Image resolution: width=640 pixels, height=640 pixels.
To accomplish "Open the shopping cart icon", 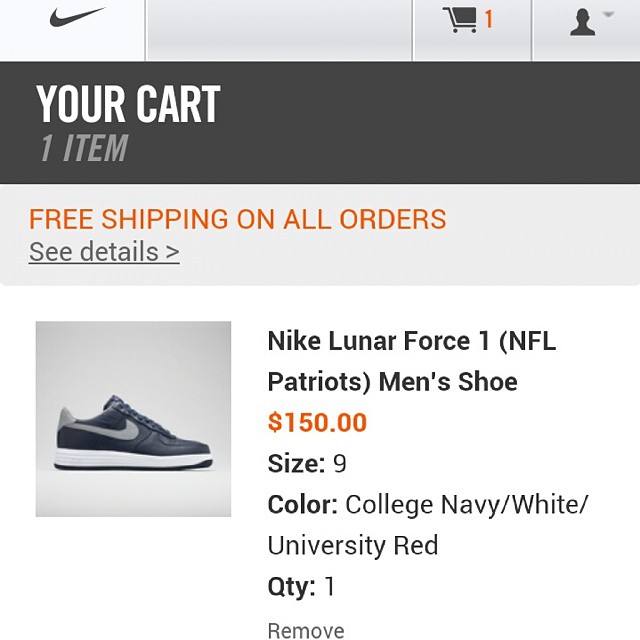I will coord(460,20).
